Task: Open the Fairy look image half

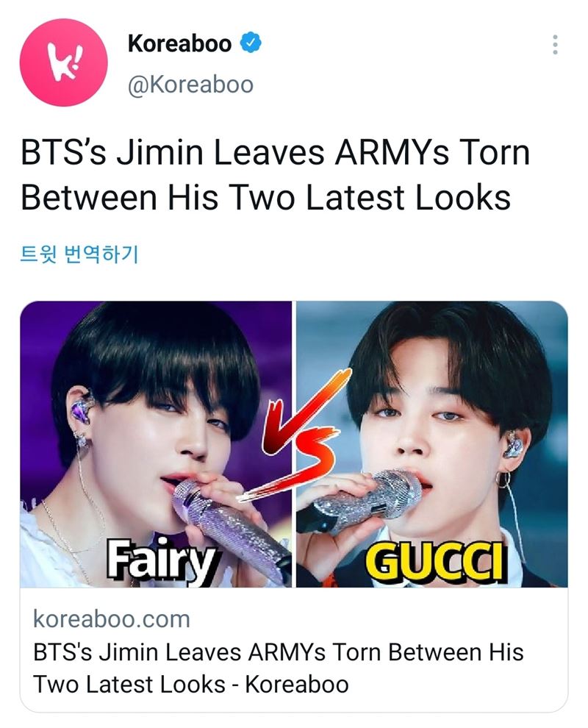Action: click(156, 444)
